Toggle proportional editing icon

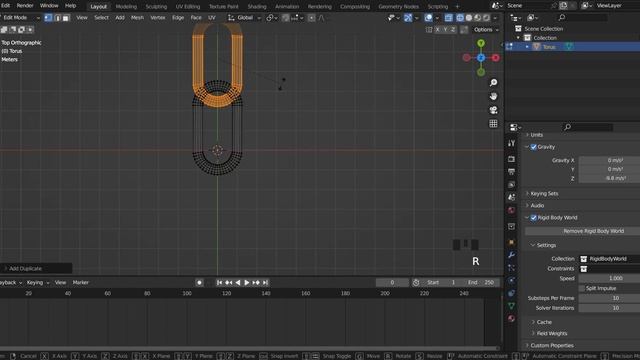(311, 18)
